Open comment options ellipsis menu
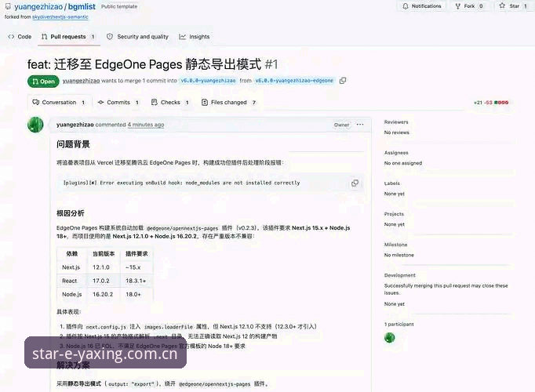Screen dimensions: 535x392 tap(360, 125)
